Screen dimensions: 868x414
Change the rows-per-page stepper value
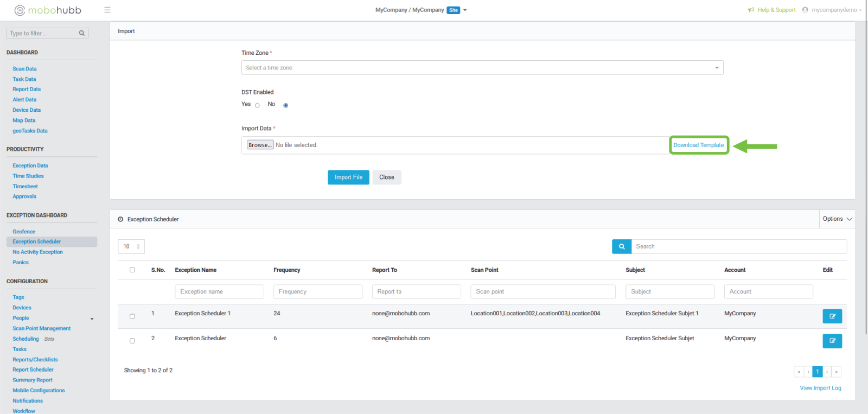(x=138, y=246)
